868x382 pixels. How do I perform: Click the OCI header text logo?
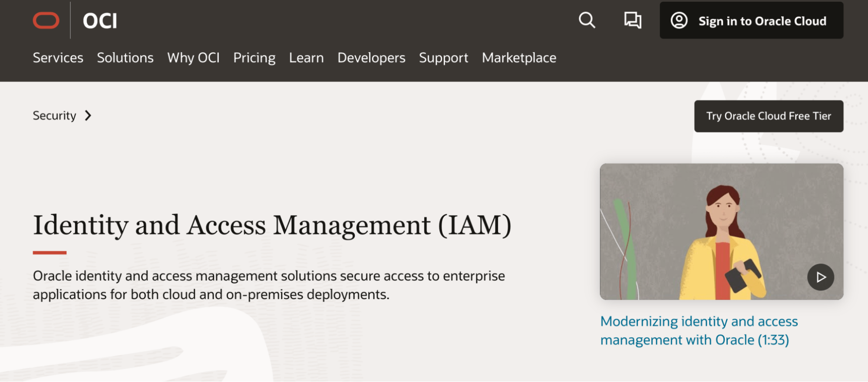[100, 21]
